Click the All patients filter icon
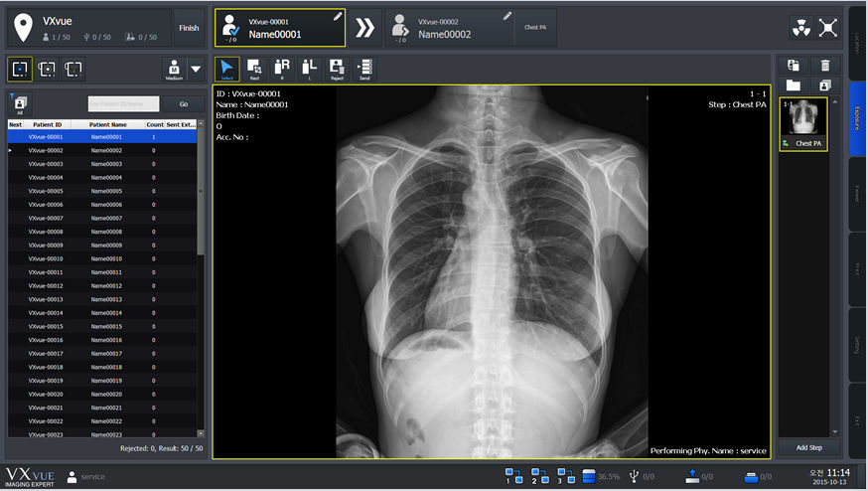Image resolution: width=868 pixels, height=491 pixels. (20, 103)
